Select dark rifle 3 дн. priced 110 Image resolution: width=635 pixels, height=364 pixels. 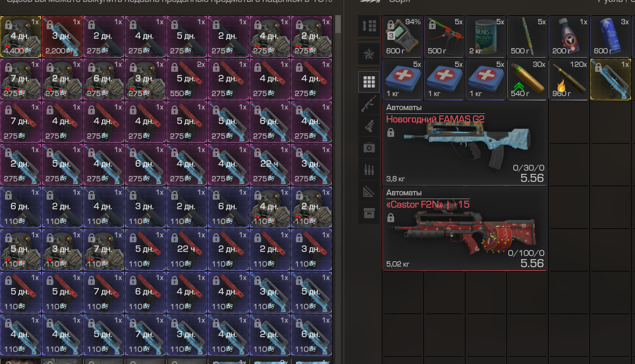(145, 207)
